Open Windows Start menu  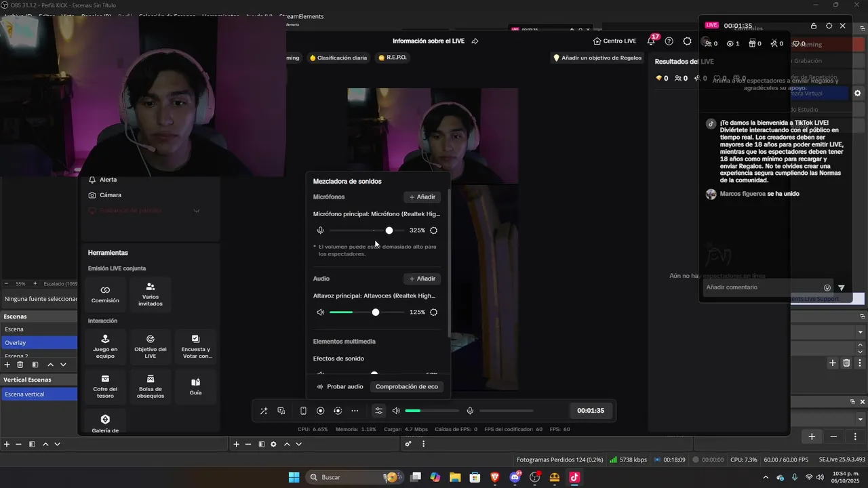click(x=294, y=477)
